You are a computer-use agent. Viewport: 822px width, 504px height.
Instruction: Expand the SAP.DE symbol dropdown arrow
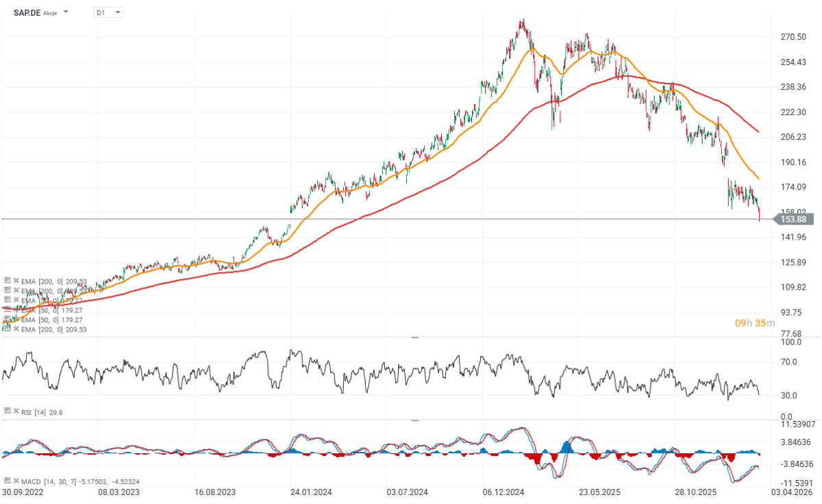66,12
